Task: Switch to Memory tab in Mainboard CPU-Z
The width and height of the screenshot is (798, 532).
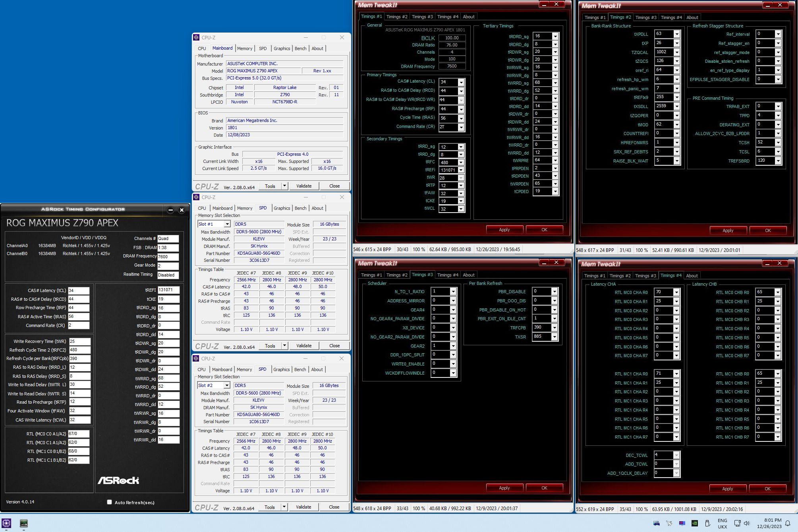Action: tap(245, 48)
